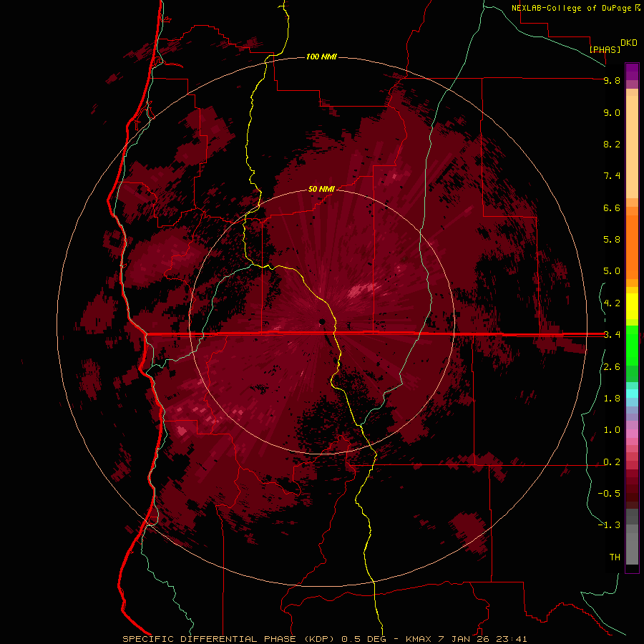Click the light peach segment of the color bar
The height and width of the screenshot is (644, 644).
632,147
